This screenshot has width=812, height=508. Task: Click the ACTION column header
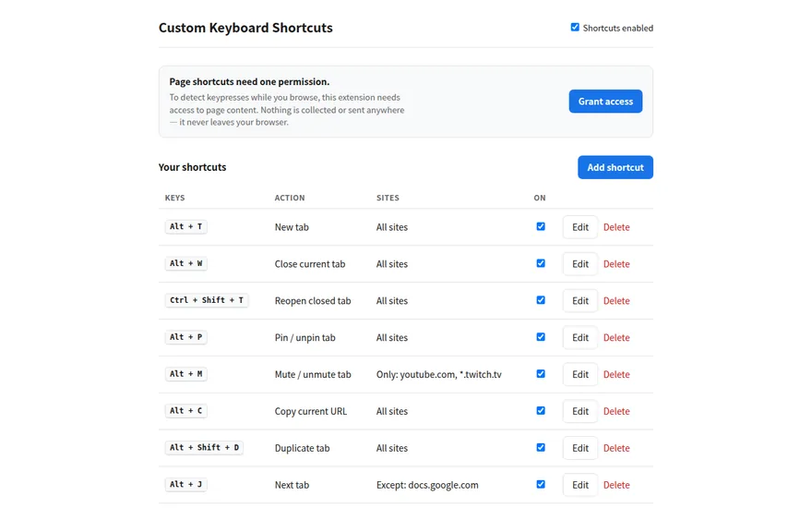coord(290,198)
